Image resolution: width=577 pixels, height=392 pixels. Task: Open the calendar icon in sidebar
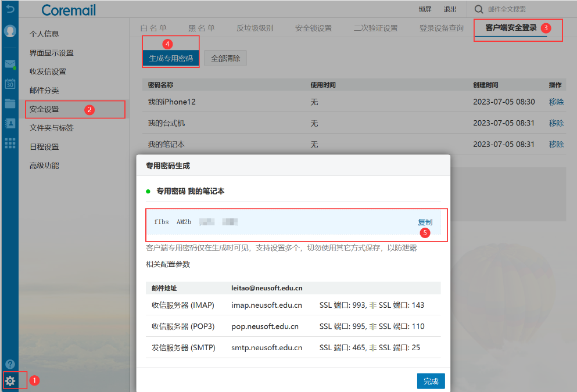click(x=9, y=84)
